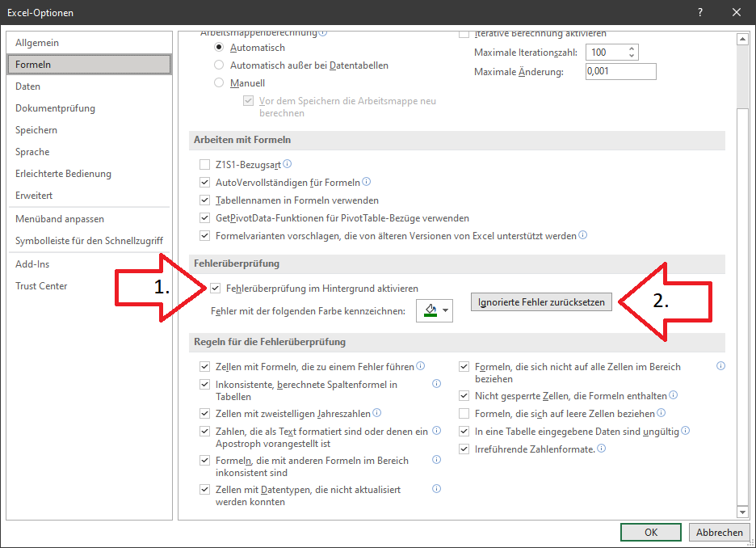Open Allgemein options category
The width and height of the screenshot is (756, 548).
tap(89, 43)
